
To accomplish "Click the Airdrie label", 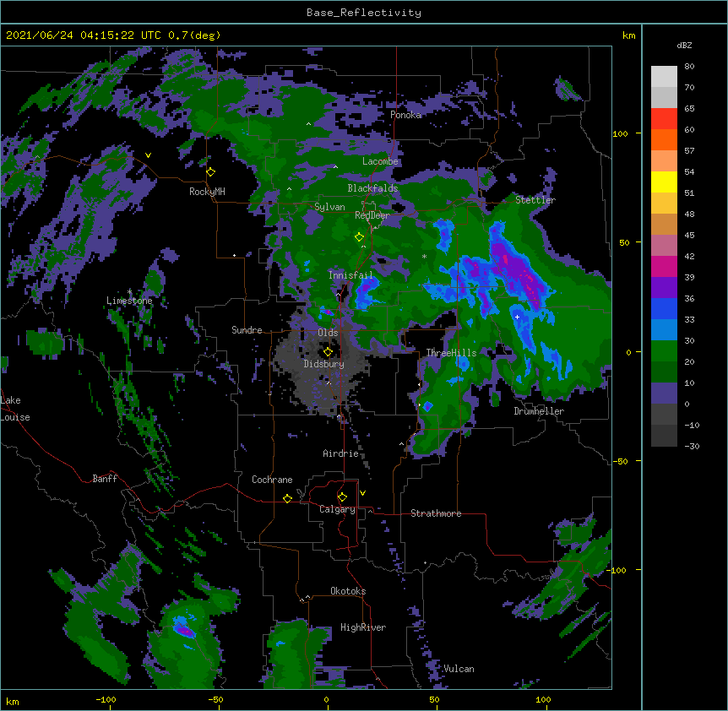I will (340, 453).
